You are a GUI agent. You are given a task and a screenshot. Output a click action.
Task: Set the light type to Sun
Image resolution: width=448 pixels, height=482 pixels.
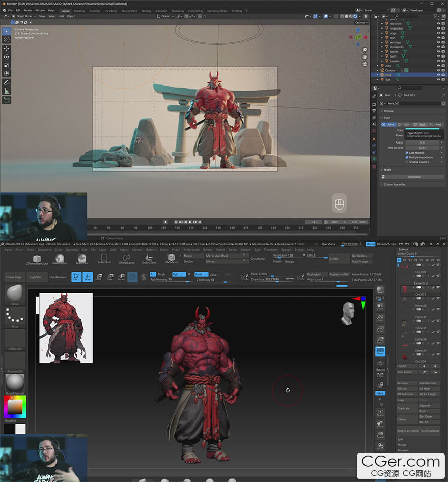[405, 125]
